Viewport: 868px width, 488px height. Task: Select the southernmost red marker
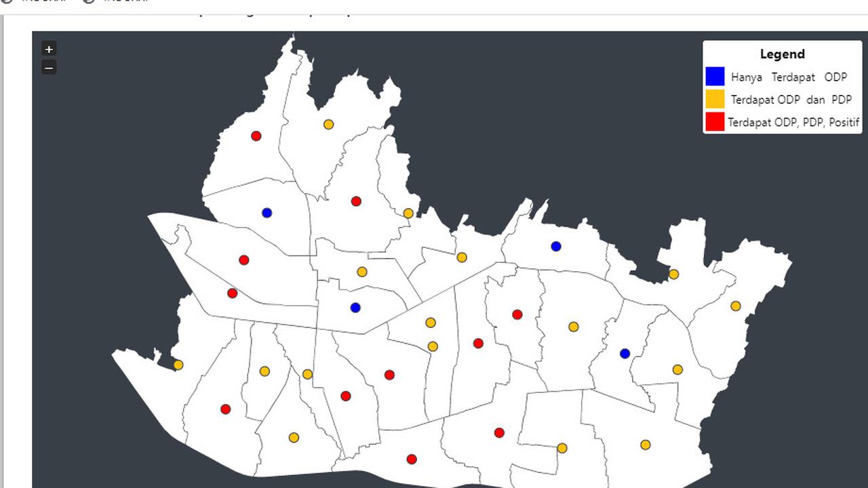pos(412,459)
